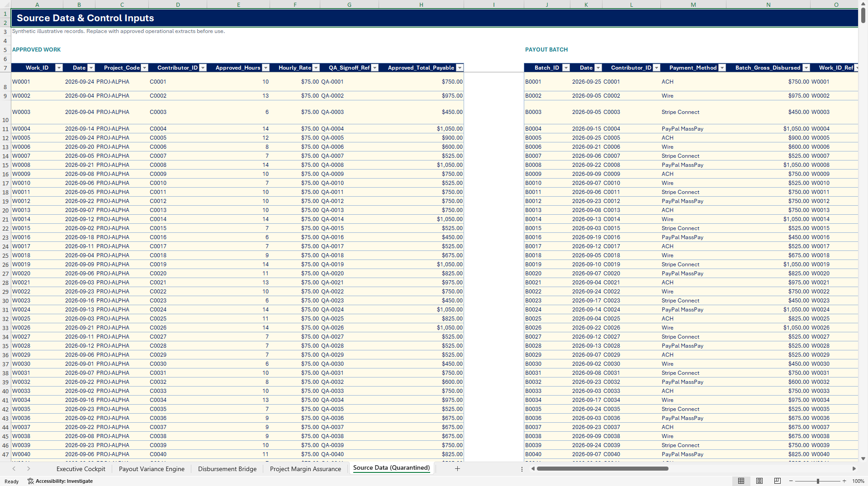The image size is (868, 486).
Task: Adjust the zoom slider handle
Action: (818, 481)
